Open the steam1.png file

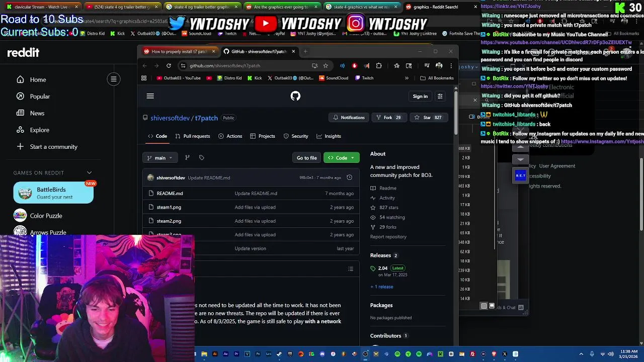click(x=169, y=207)
